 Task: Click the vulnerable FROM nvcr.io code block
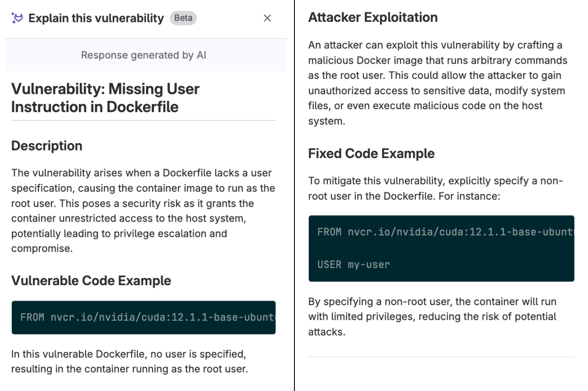click(x=143, y=317)
